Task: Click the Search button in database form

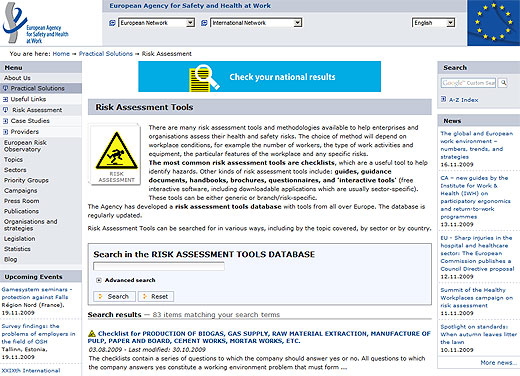Action: tap(114, 296)
